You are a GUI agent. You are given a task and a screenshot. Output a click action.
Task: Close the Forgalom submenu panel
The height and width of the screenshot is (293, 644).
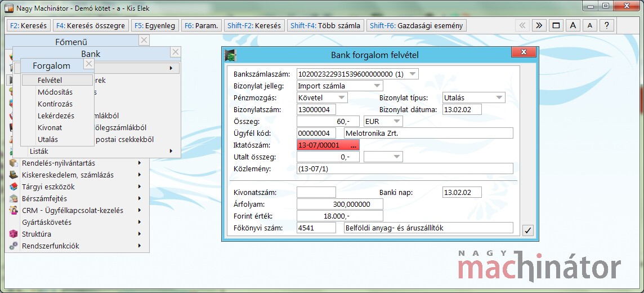pyautogui.click(x=89, y=64)
